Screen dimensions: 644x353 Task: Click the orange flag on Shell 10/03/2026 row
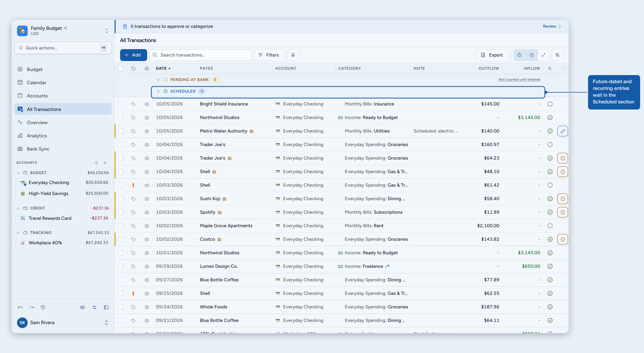tap(133, 185)
